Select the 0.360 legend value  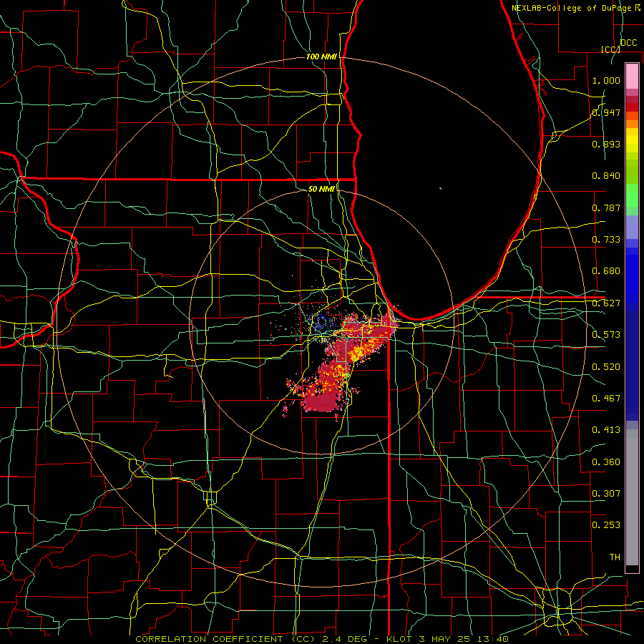tap(606, 462)
